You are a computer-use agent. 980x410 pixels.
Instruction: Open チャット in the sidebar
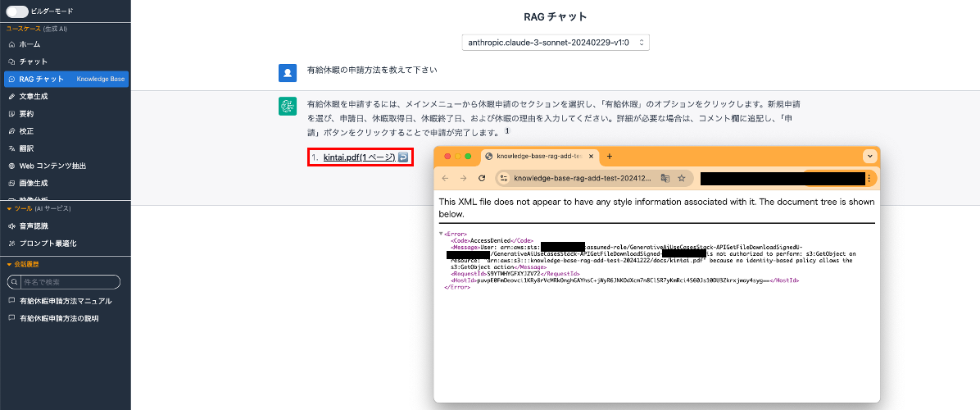point(65,61)
